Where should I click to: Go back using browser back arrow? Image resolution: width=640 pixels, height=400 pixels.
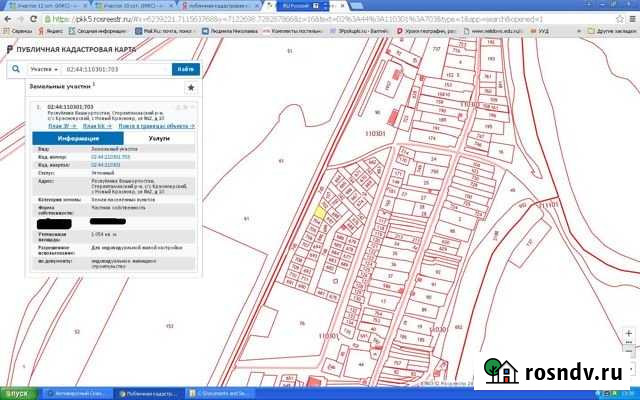point(7,18)
